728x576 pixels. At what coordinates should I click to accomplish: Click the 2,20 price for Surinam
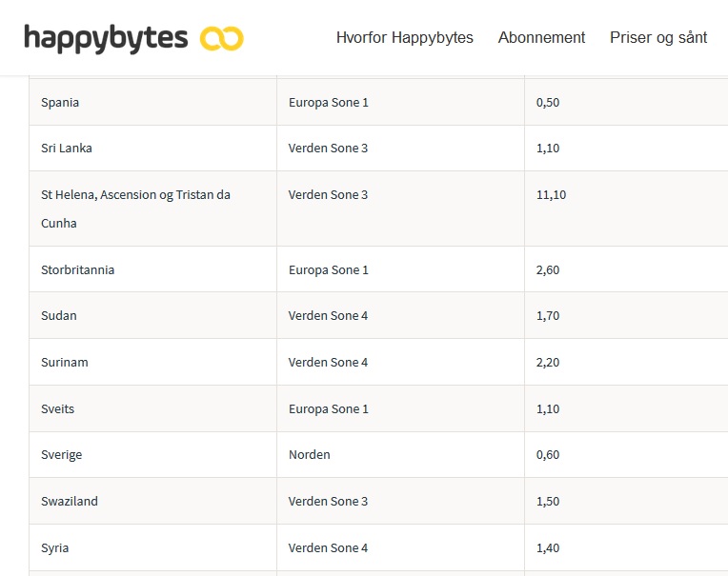(548, 362)
